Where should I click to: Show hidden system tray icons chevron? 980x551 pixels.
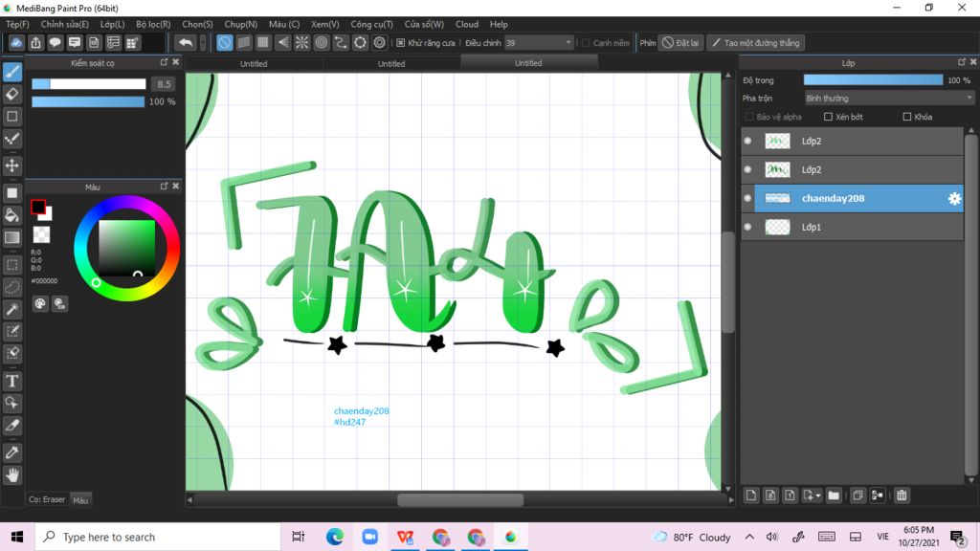coord(749,537)
